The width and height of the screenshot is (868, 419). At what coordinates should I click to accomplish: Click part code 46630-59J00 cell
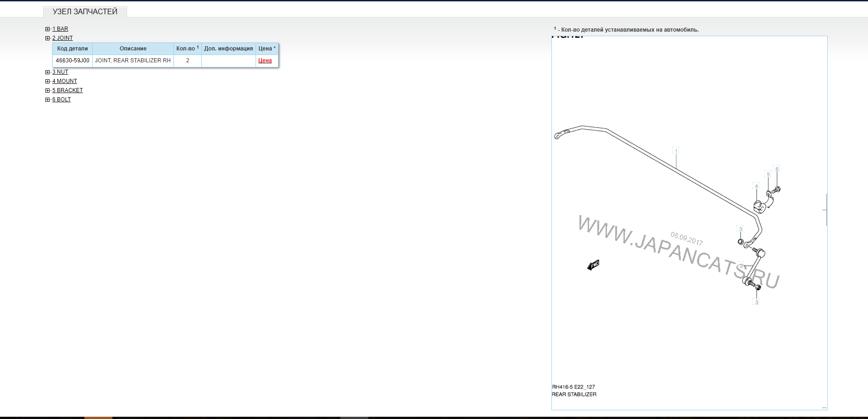pos(72,61)
